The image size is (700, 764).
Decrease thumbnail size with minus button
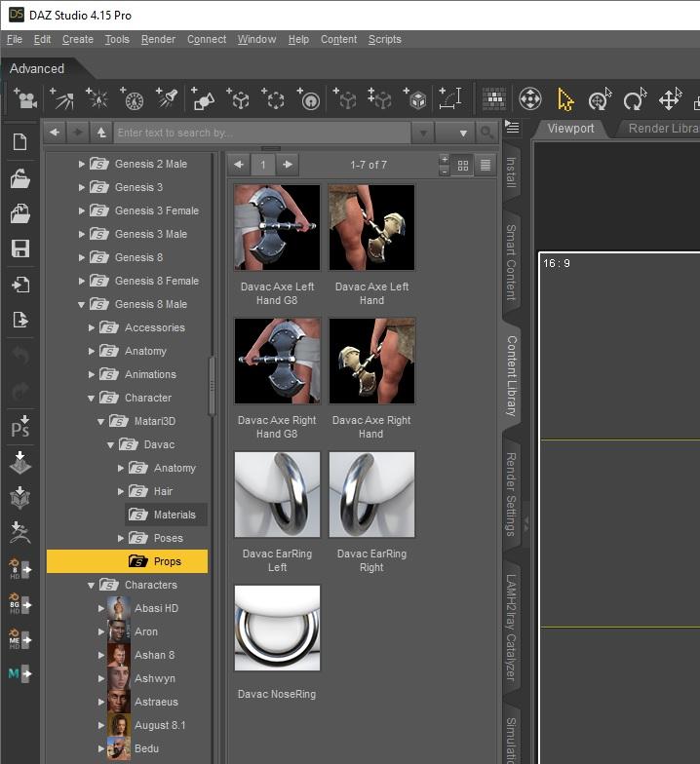point(445,172)
